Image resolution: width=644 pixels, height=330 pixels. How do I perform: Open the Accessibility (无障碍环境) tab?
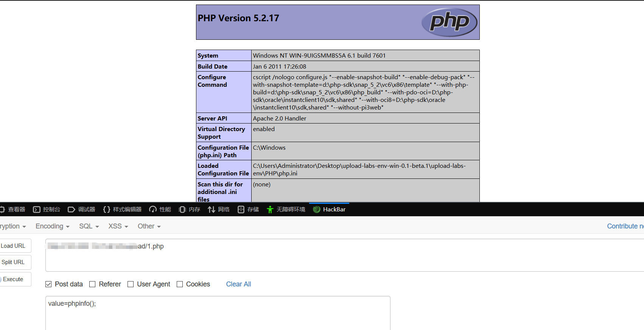tap(286, 210)
